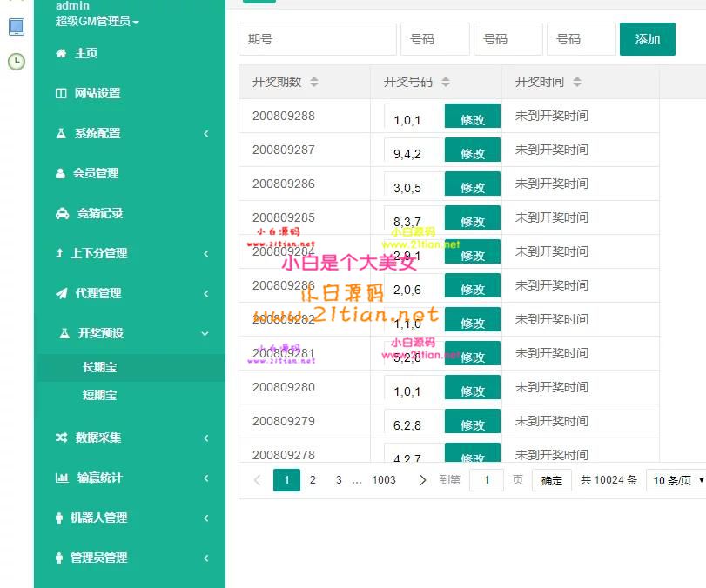Click 修改 for period 200809285
Image resolution: width=706 pixels, height=588 pixels.
473,217
